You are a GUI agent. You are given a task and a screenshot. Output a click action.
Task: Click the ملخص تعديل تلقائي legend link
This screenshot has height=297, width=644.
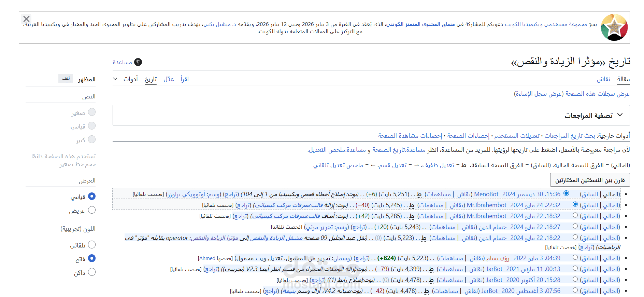(338, 165)
